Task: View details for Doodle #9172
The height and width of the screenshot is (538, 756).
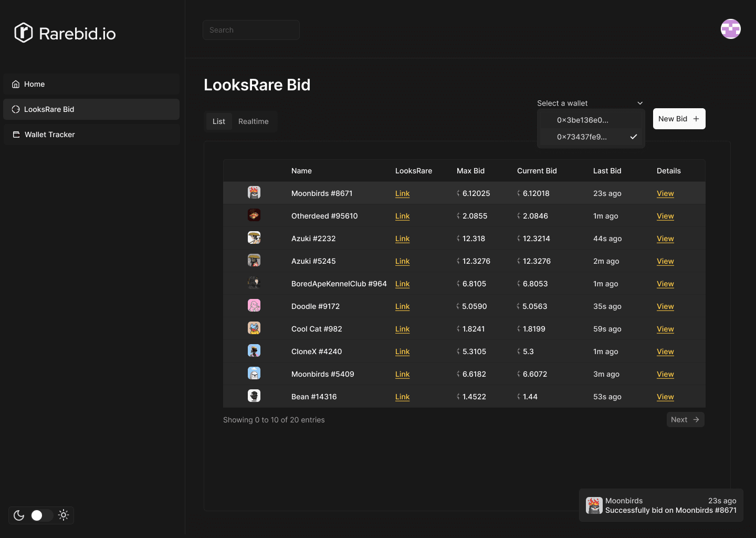Action: pos(665,306)
